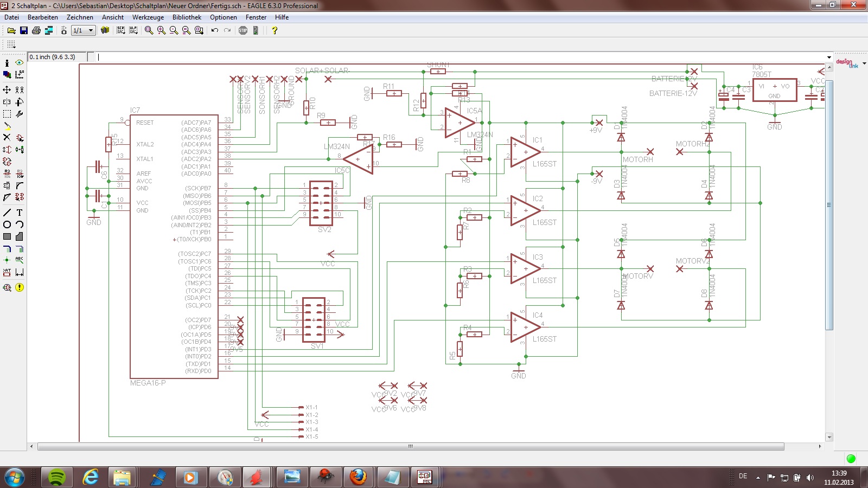Click the designlink button

pos(847,63)
